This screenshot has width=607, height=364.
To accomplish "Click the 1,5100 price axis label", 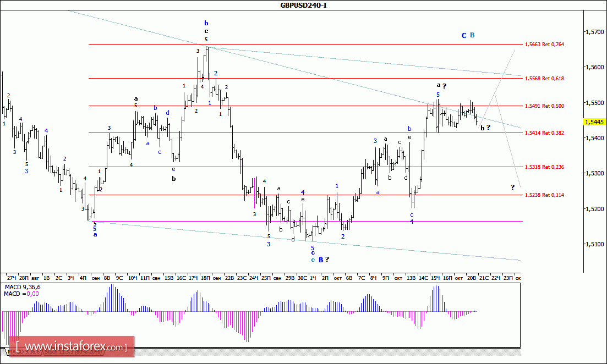I will (595, 244).
